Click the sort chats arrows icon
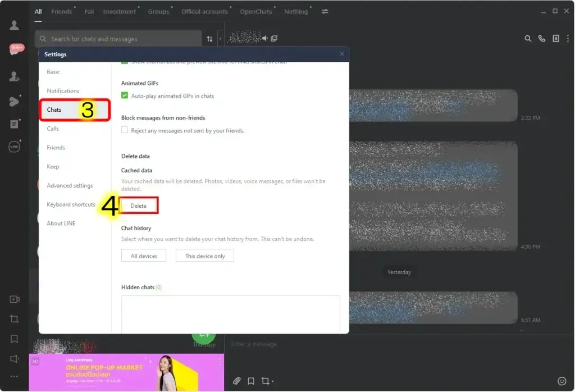The height and width of the screenshot is (392, 575). coord(209,39)
